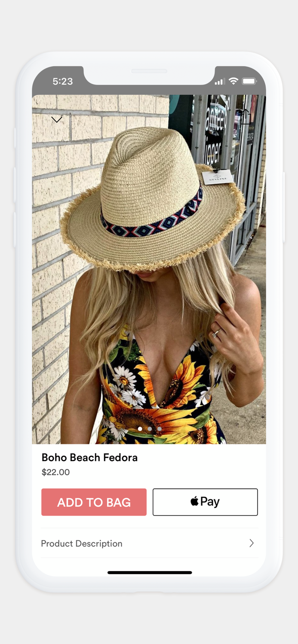
Task: Tap the down chevron to dismiss product view
Action: point(57,119)
